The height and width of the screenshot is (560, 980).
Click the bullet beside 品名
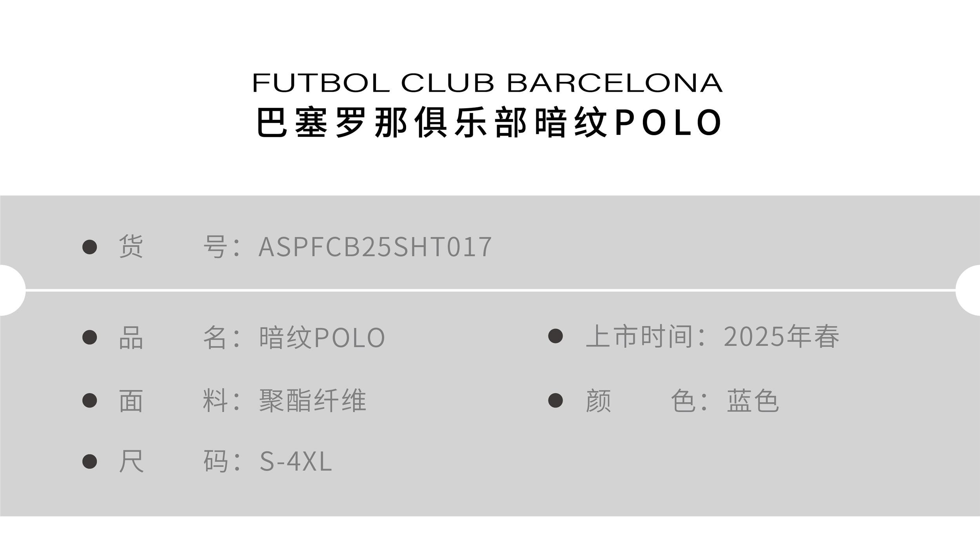tap(90, 337)
